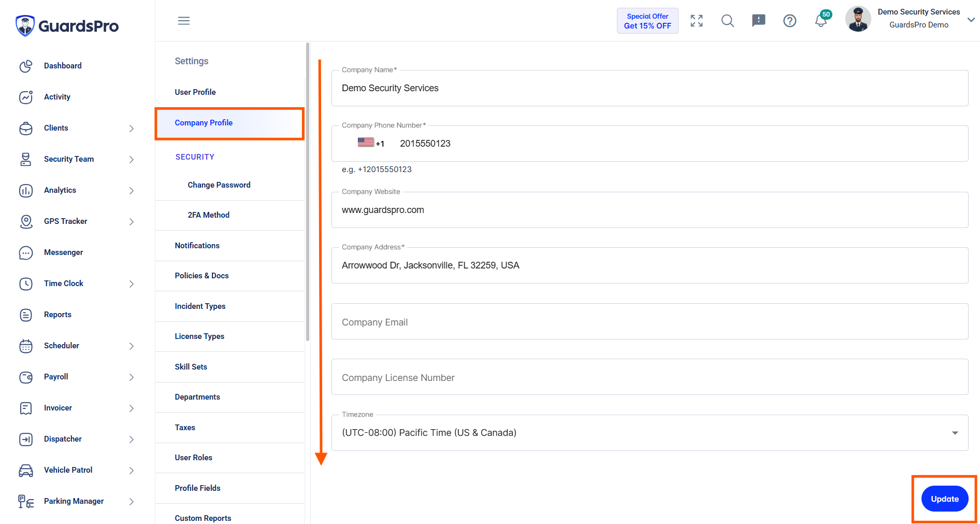Click the settings list scrollbar
This screenshot has height=524, width=980.
pos(308,192)
